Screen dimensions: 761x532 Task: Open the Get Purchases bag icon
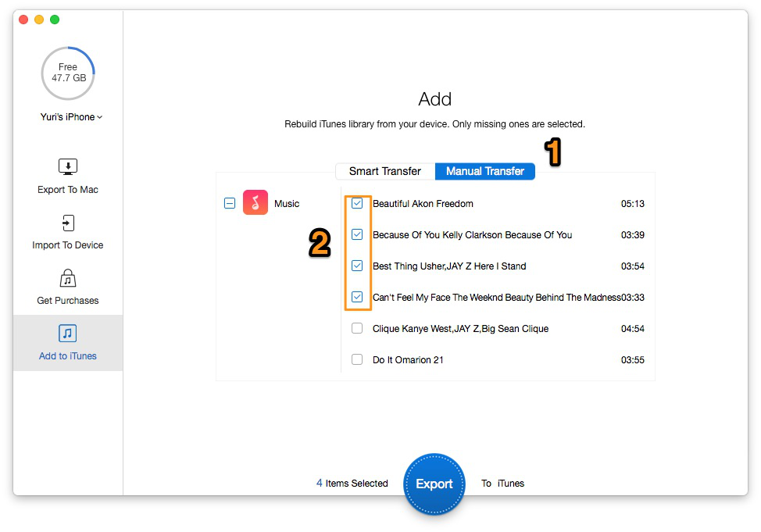click(x=68, y=278)
